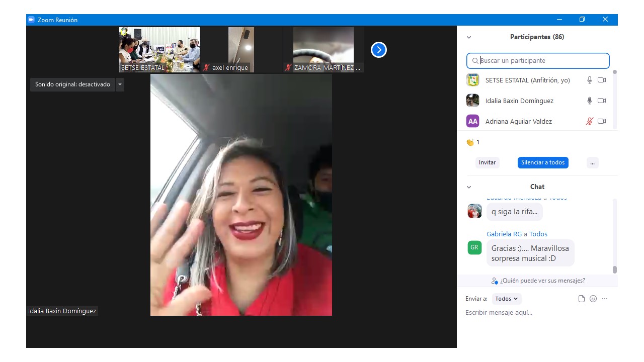Screen dimensions: 644x362
Task: Click the 'Participantes (86)' header title
Action: (x=537, y=37)
